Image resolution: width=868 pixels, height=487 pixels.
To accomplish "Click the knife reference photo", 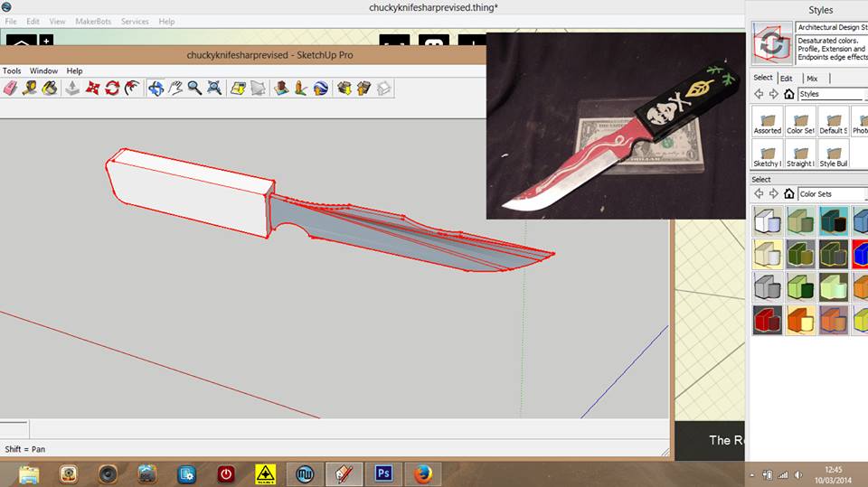I will (616, 126).
